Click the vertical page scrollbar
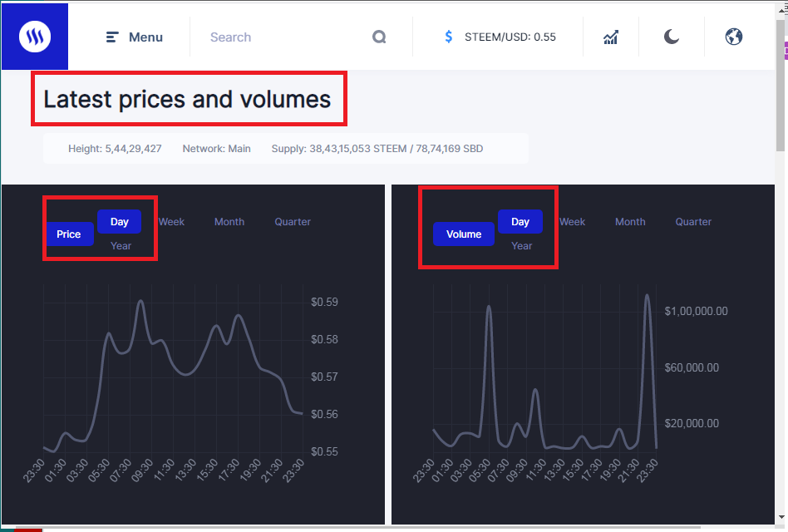 (x=781, y=249)
